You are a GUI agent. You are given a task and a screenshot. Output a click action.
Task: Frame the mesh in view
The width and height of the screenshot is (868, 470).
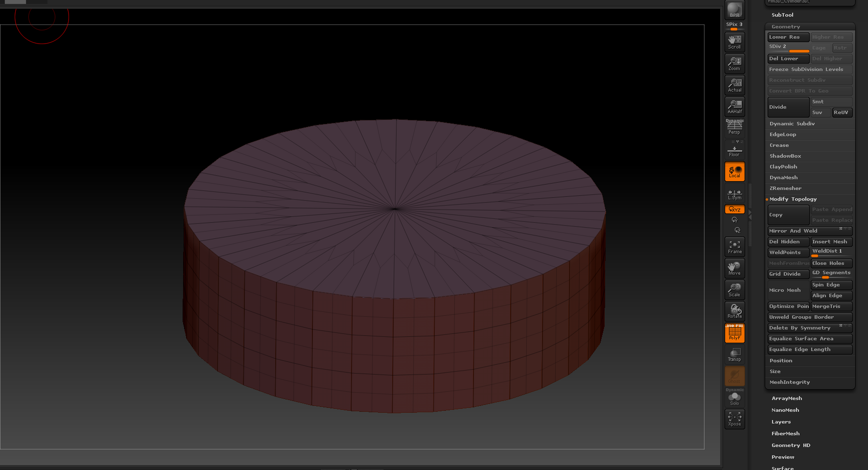click(x=734, y=247)
